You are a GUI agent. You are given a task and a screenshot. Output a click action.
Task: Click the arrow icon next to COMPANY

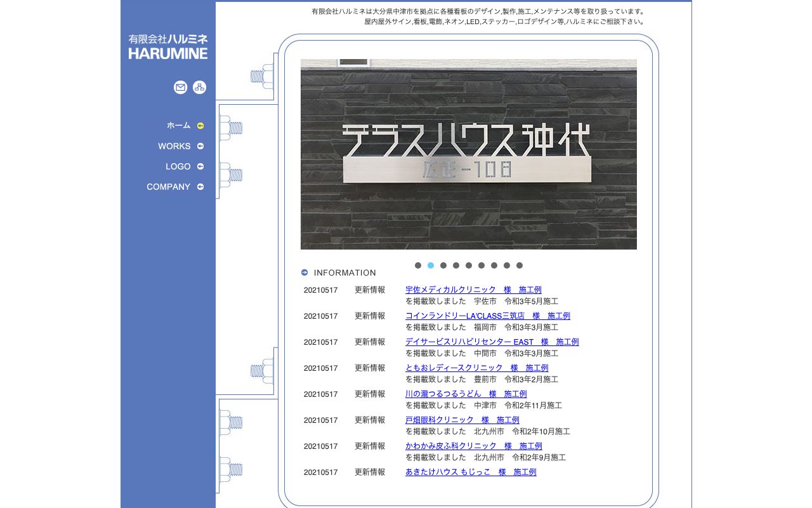pos(200,187)
